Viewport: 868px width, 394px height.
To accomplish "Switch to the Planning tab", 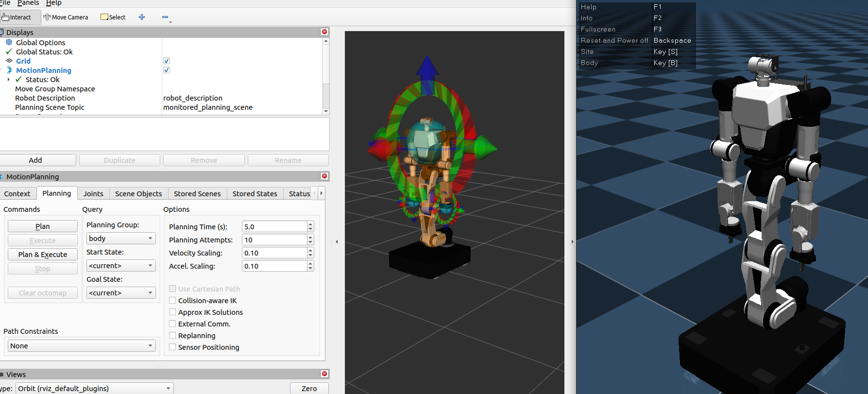I will [x=57, y=193].
